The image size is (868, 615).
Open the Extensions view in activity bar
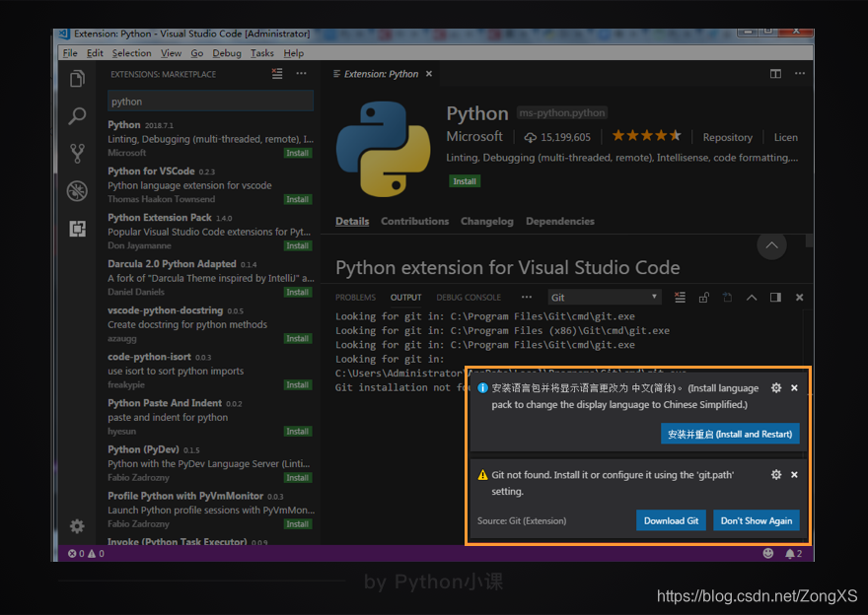78,229
